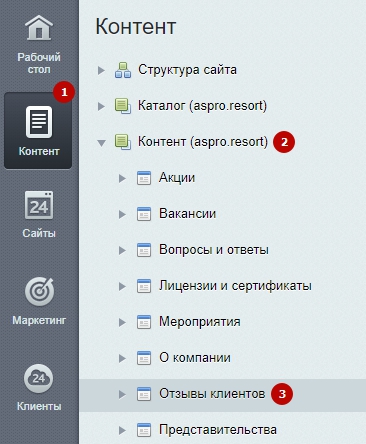
Task: Select the Контент document icon in sidebar
Action: click(x=39, y=122)
